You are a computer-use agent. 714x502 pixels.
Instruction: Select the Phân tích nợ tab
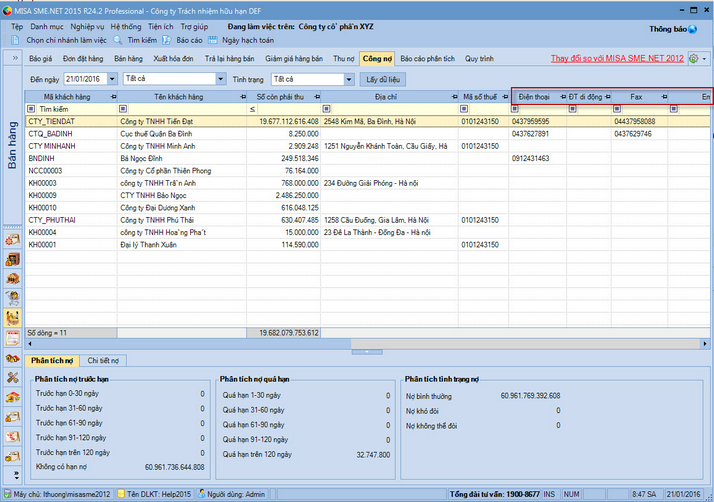pyautogui.click(x=52, y=360)
